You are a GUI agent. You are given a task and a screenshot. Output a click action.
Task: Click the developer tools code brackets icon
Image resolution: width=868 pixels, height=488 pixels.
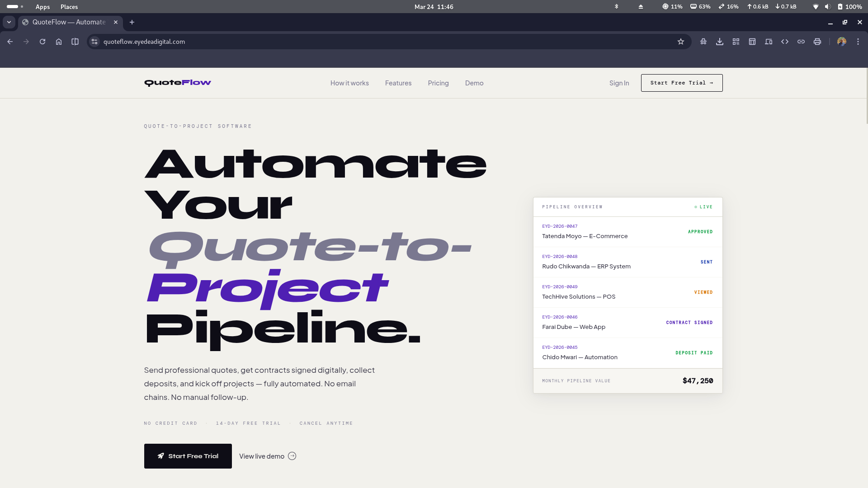click(x=785, y=42)
